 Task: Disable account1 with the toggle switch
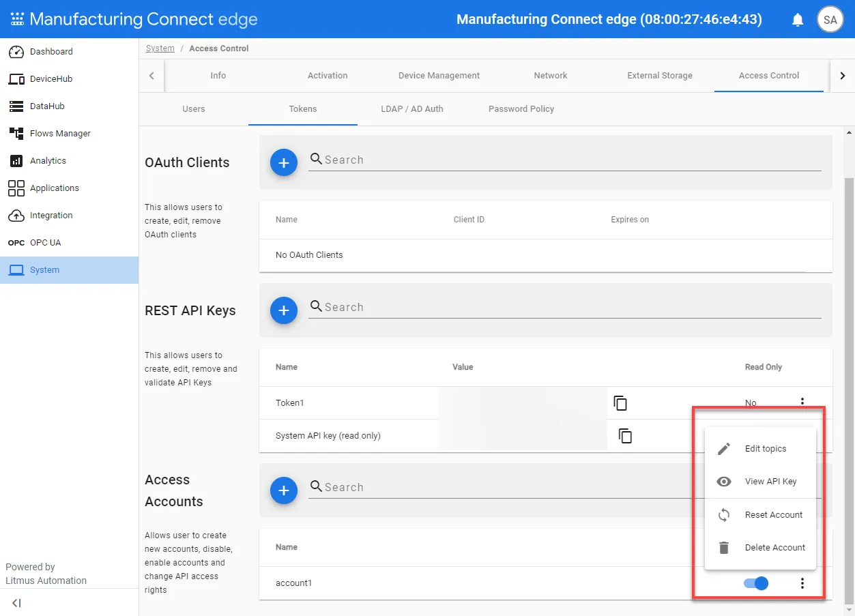(756, 583)
